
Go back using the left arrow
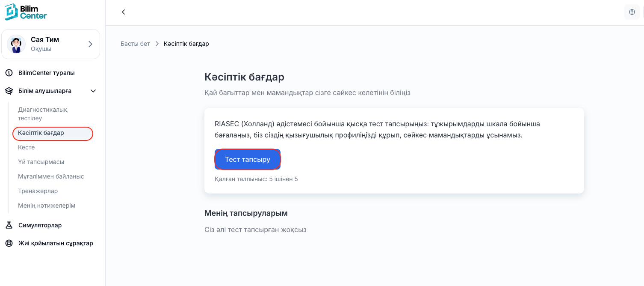click(x=124, y=12)
